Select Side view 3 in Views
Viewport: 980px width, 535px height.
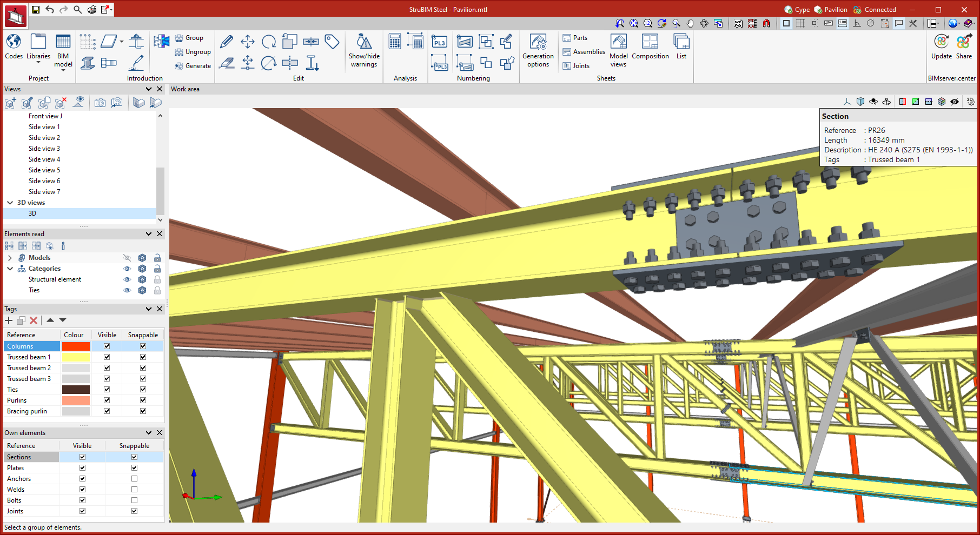click(x=44, y=149)
